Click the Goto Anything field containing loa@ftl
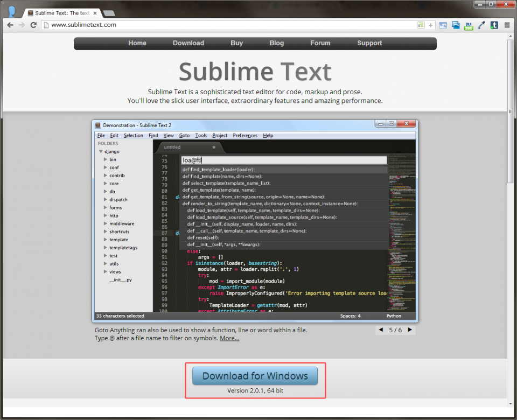The height and width of the screenshot is (420, 517). click(284, 160)
